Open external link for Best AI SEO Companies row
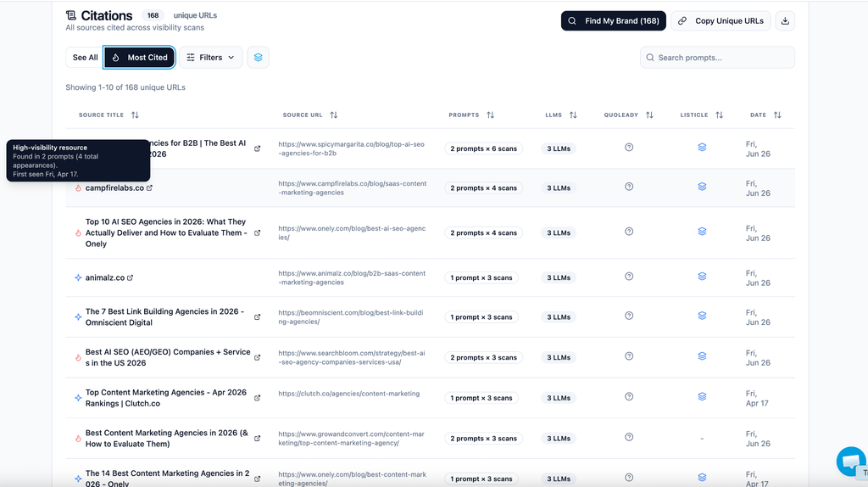Image resolution: width=868 pixels, height=487 pixels. (258, 357)
